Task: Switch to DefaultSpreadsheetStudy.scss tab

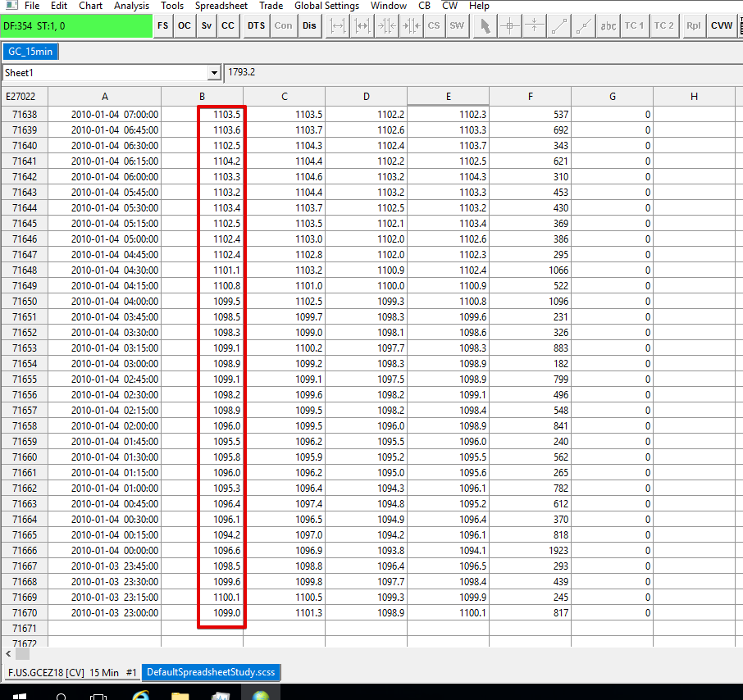Action: [211, 672]
